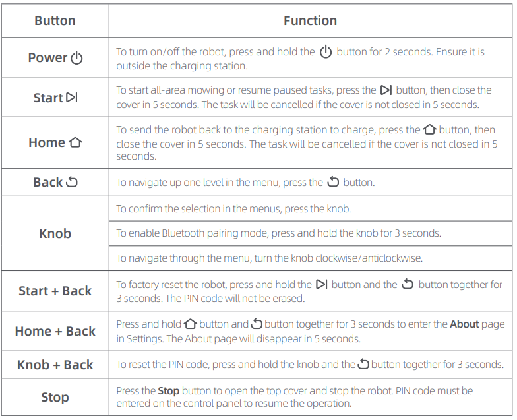Click the power icon inside the Power description text
The image size is (517, 420).
326,52
